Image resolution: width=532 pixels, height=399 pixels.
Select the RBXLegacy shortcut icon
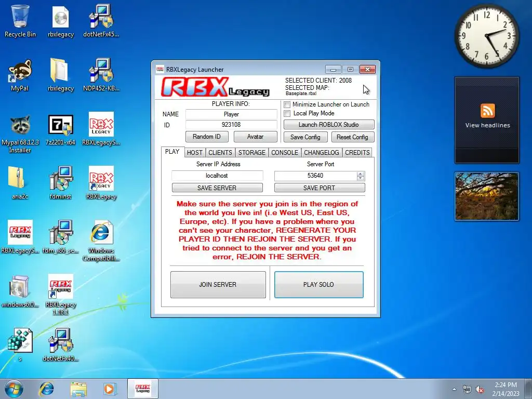101,183
